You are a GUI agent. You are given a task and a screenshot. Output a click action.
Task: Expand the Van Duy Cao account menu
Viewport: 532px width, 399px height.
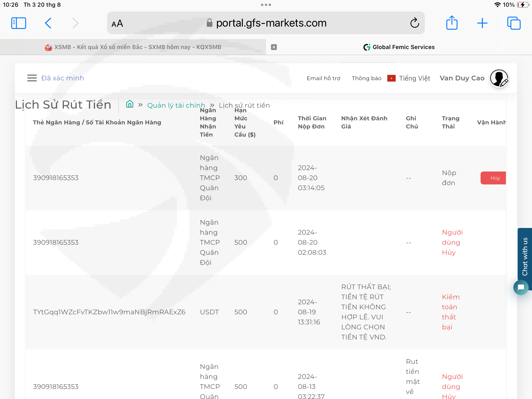point(462,78)
